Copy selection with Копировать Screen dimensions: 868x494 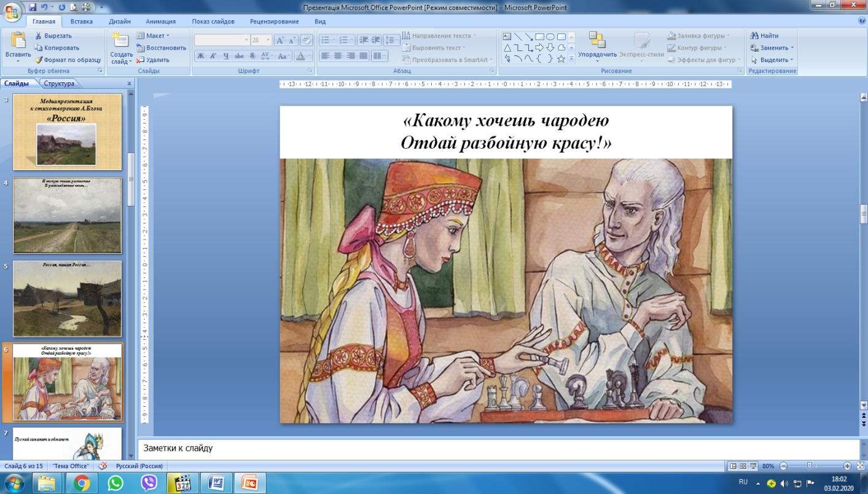coord(57,48)
